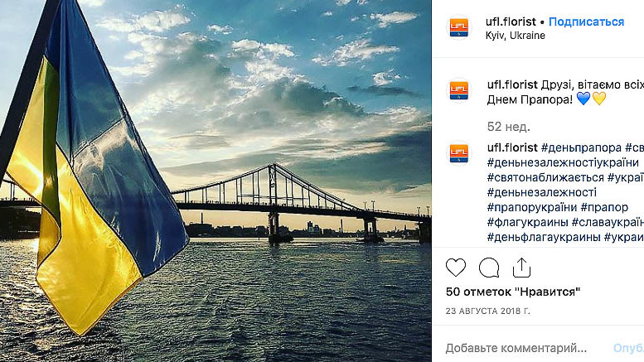Screen dimensions: 644x362
Task: View the 50 likes list
Action: 512,292
